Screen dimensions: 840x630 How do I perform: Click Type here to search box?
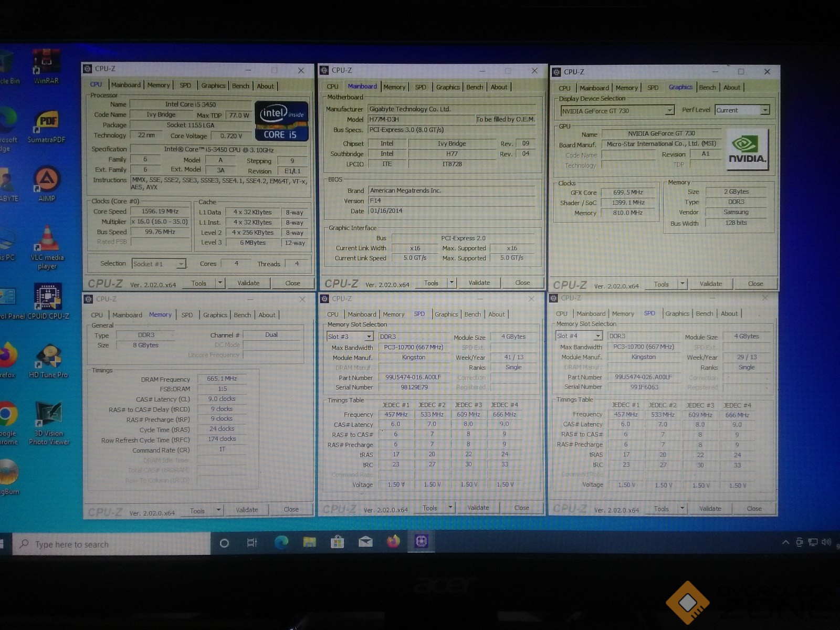(x=111, y=544)
